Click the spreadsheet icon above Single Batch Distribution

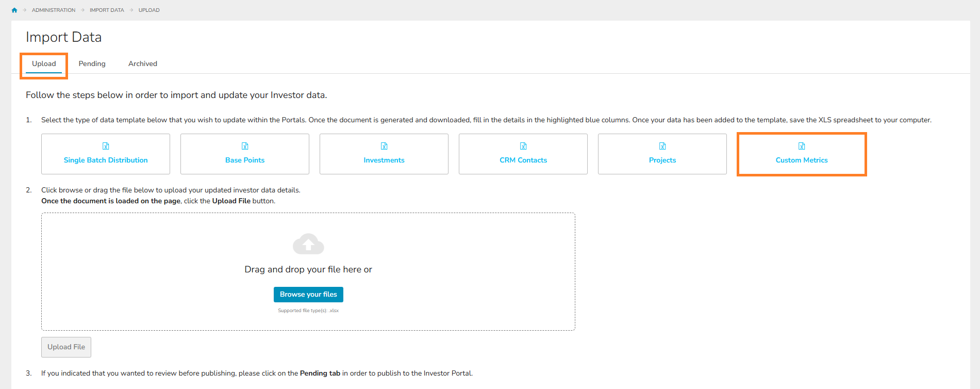[x=106, y=146]
